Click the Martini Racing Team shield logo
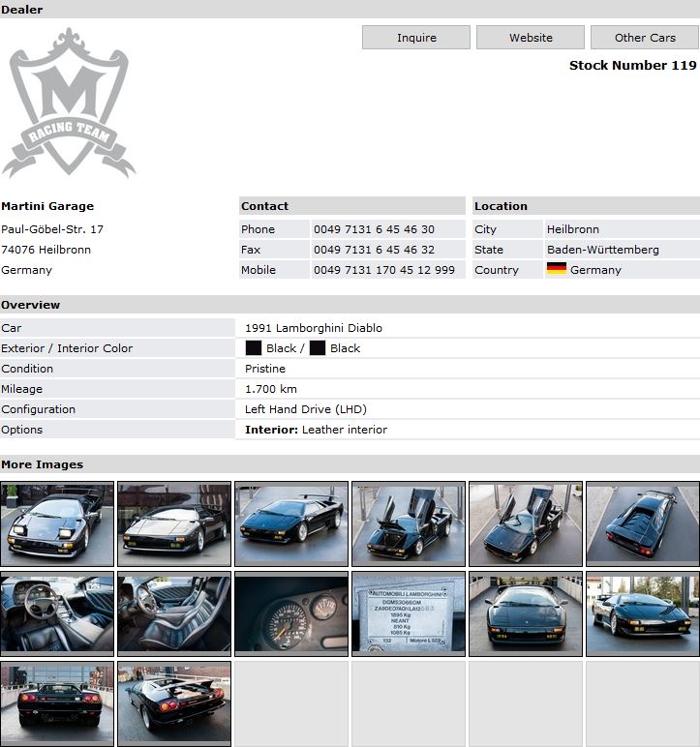Screen dimensions: 700x747 68,103
